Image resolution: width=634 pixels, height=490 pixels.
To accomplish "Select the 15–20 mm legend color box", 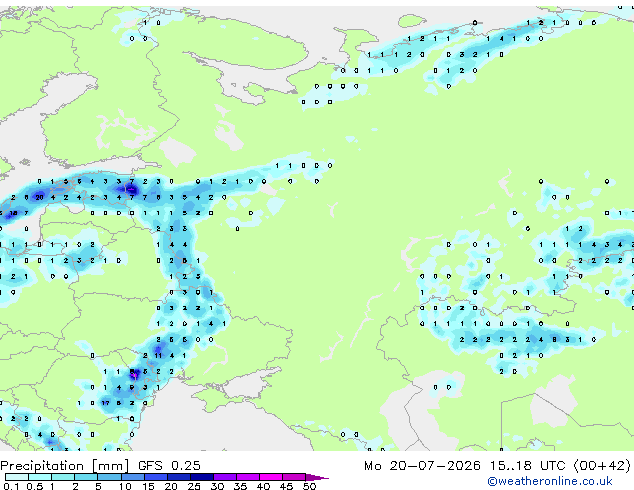I will 155,477.
